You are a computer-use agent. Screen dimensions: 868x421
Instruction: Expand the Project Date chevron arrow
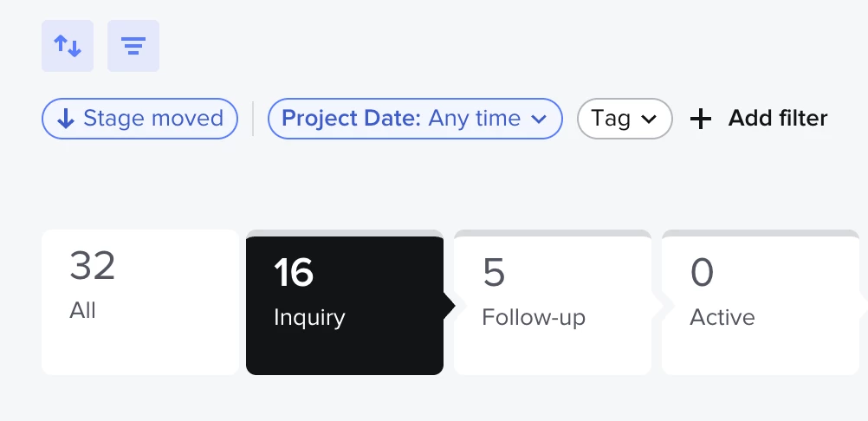[539, 119]
